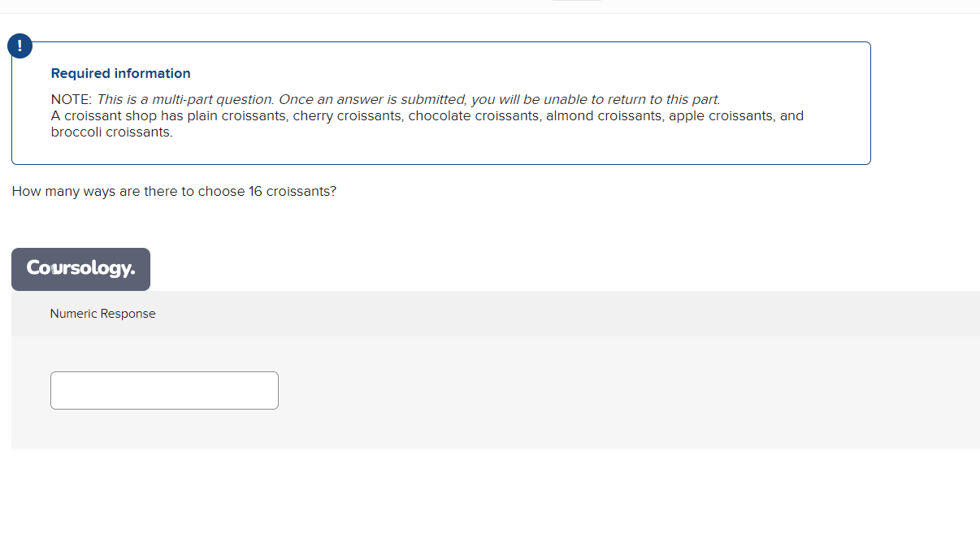
Task: Click the circular warning indicator beside the info box
Action: click(20, 46)
